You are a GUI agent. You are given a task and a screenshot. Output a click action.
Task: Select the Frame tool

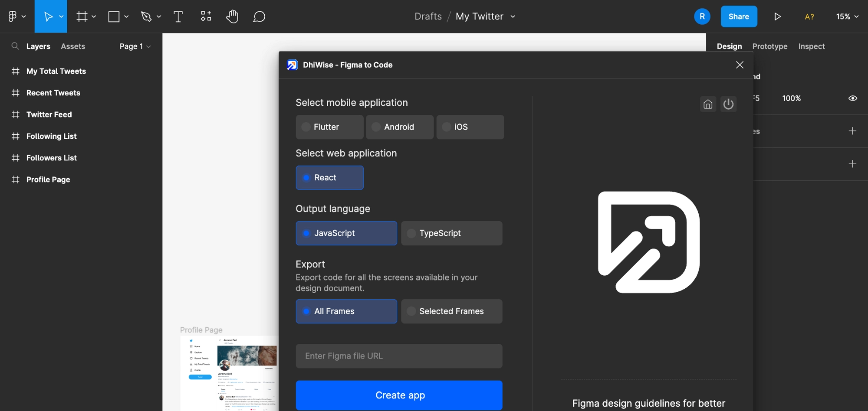click(82, 16)
